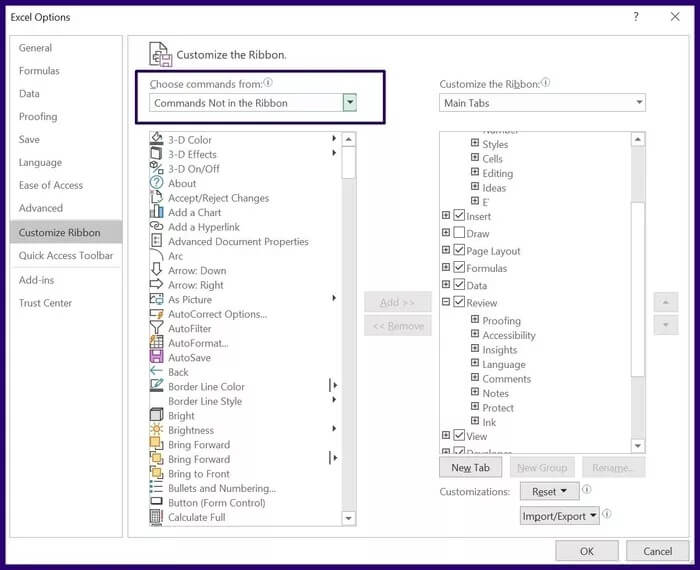The height and width of the screenshot is (570, 700).
Task: Select the AutoFormat icon
Action: point(156,342)
